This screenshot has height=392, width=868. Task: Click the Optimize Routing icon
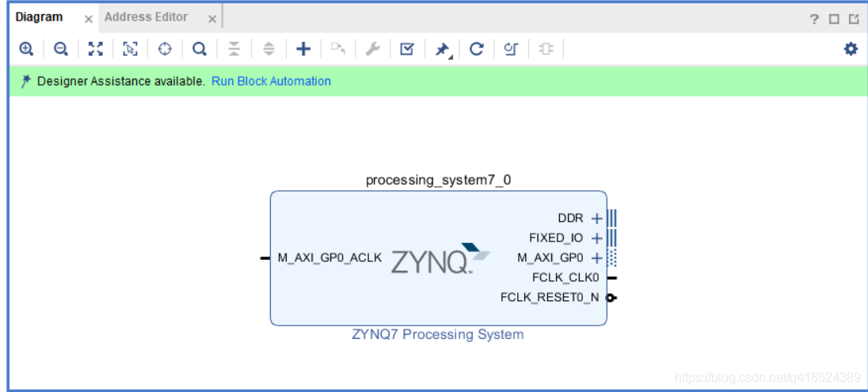pyautogui.click(x=511, y=49)
